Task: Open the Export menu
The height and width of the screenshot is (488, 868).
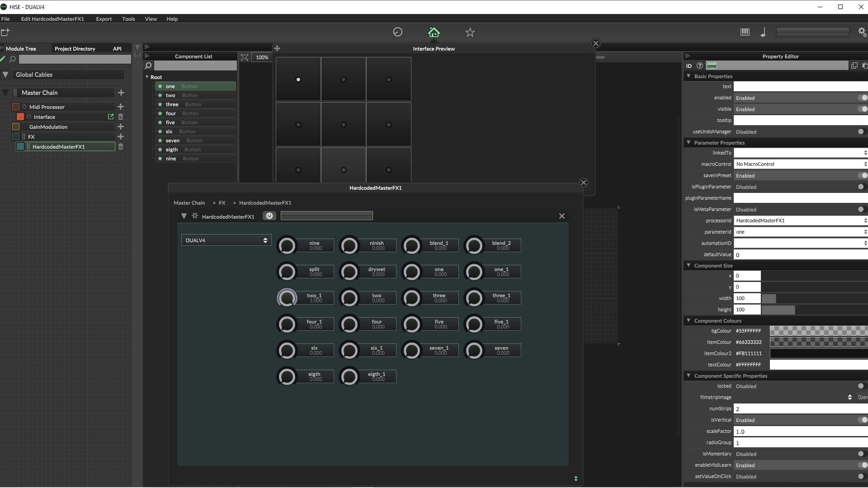Action: (x=104, y=19)
